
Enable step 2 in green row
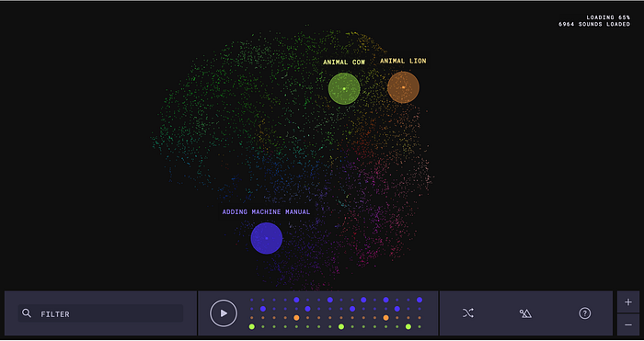pos(263,326)
